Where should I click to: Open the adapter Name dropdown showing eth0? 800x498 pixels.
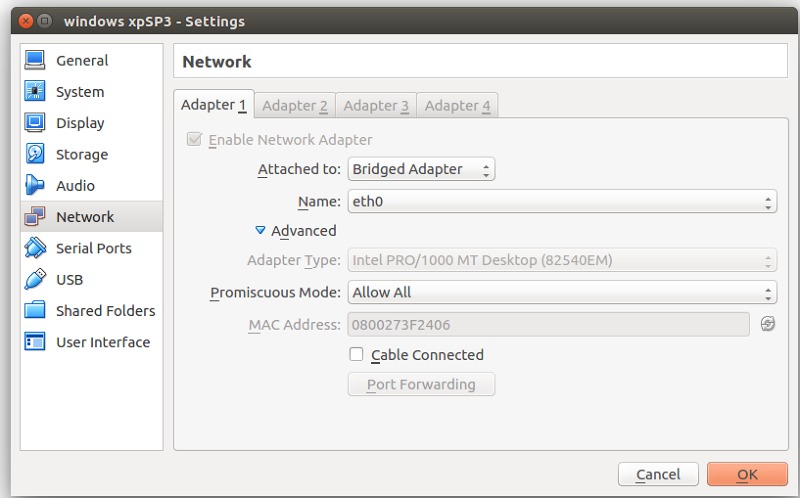point(562,202)
